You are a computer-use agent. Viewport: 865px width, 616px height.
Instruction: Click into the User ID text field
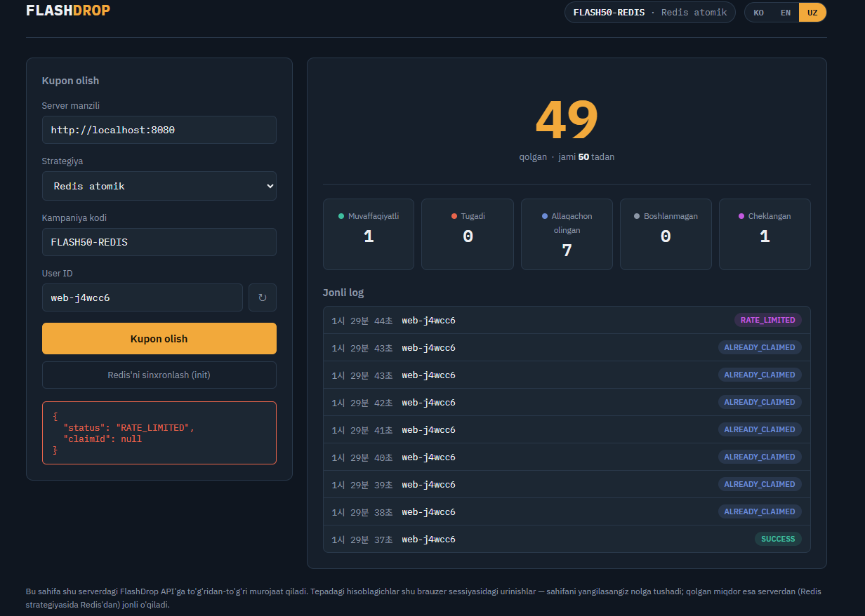tap(143, 297)
